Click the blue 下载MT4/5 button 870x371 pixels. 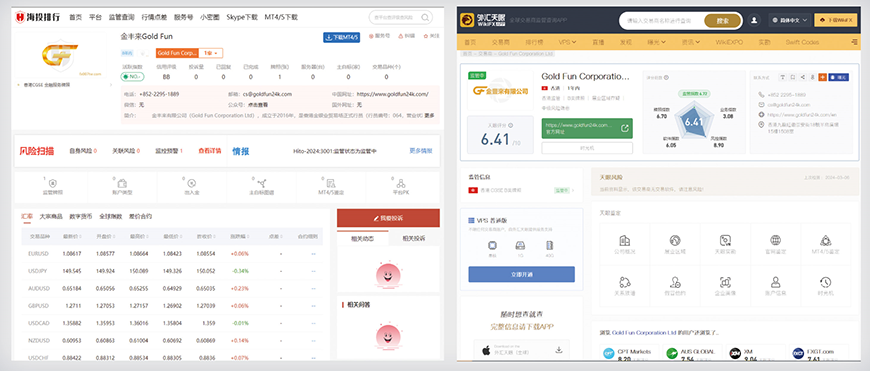click(341, 37)
